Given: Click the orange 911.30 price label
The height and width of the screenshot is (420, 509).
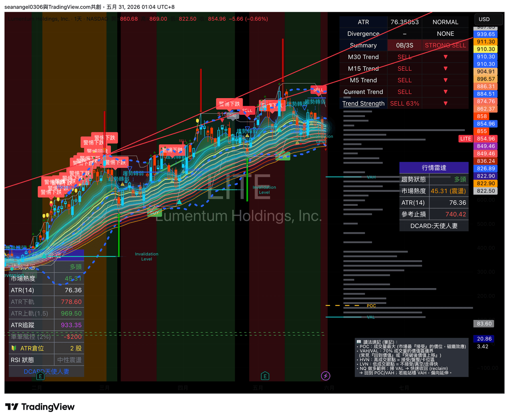Looking at the screenshot, I should [486, 42].
